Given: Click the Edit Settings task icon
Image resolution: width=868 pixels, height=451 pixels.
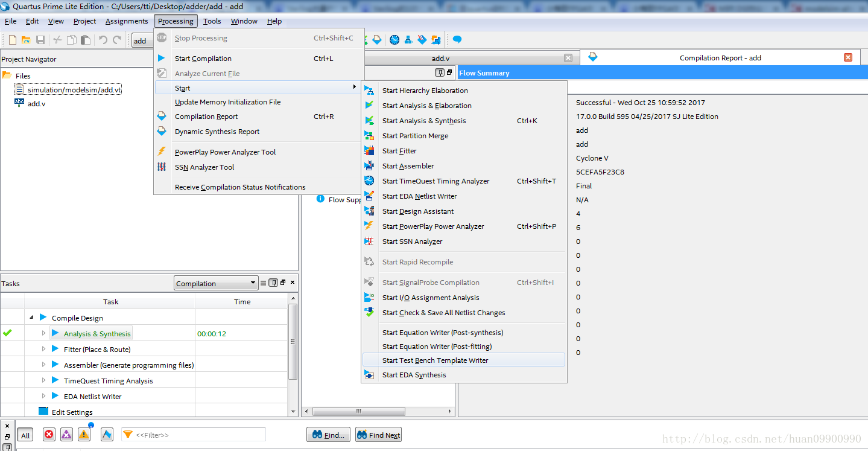Looking at the screenshot, I should pos(43,412).
